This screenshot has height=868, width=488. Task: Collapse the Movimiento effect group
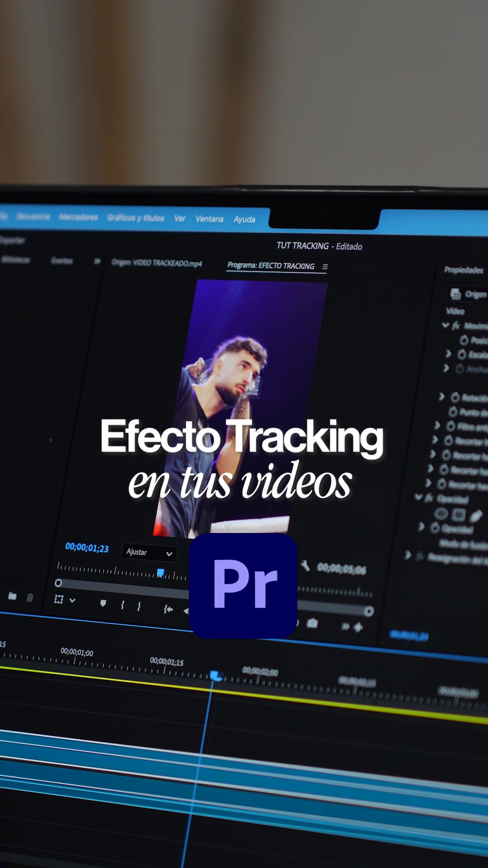446,325
